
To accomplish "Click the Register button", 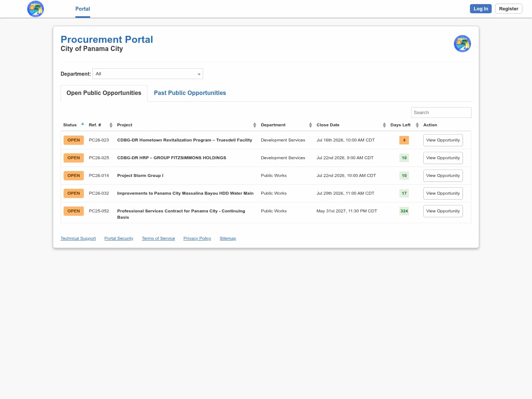I will pyautogui.click(x=508, y=9).
